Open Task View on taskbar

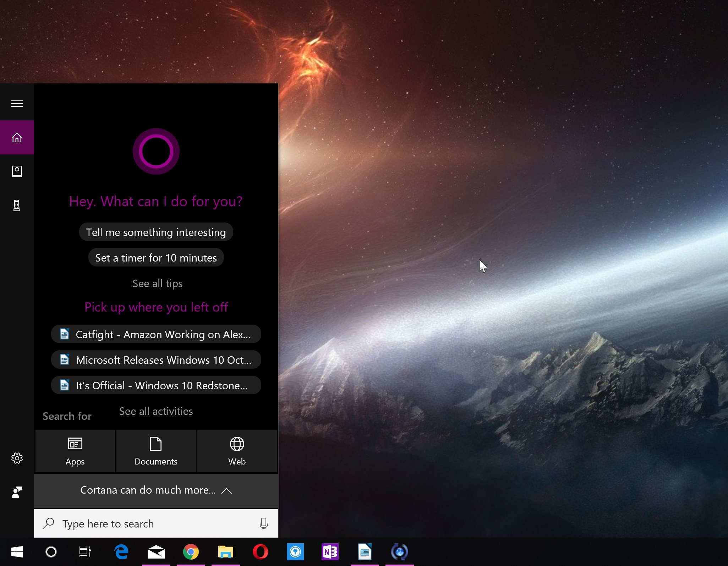click(x=85, y=552)
